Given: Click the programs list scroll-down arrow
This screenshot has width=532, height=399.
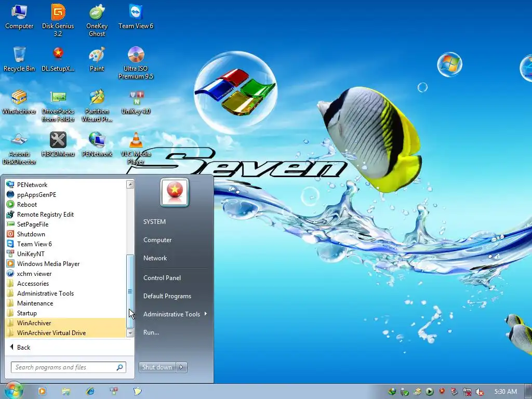Looking at the screenshot, I should click(130, 333).
